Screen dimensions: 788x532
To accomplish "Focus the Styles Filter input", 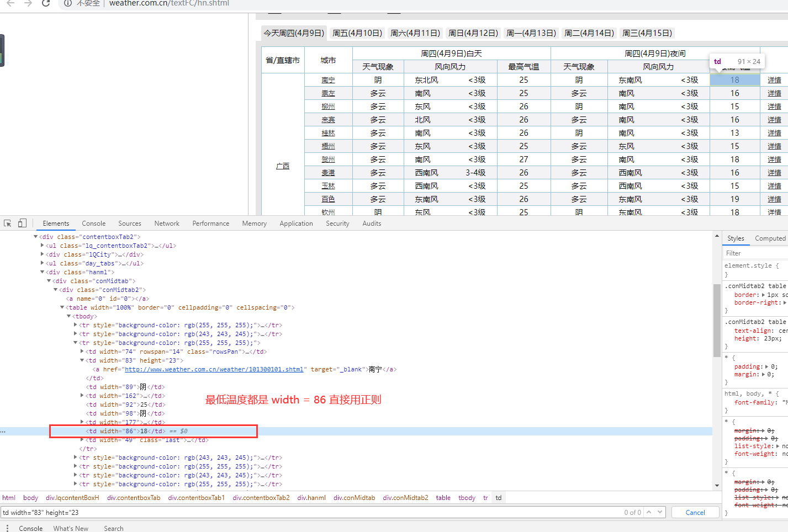I will 755,253.
